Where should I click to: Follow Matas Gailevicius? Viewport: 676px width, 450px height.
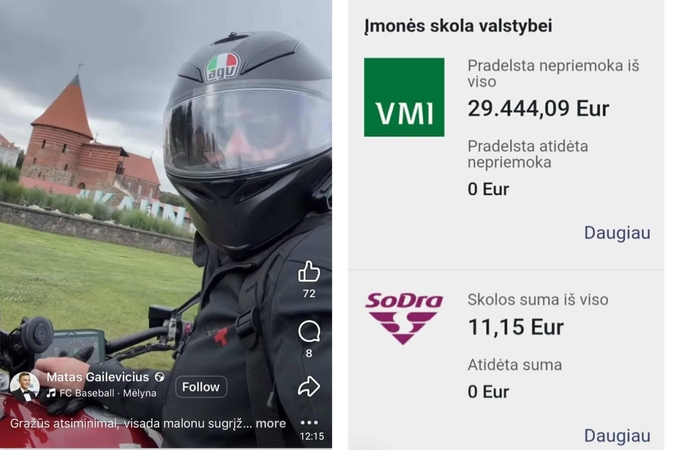[x=201, y=387]
